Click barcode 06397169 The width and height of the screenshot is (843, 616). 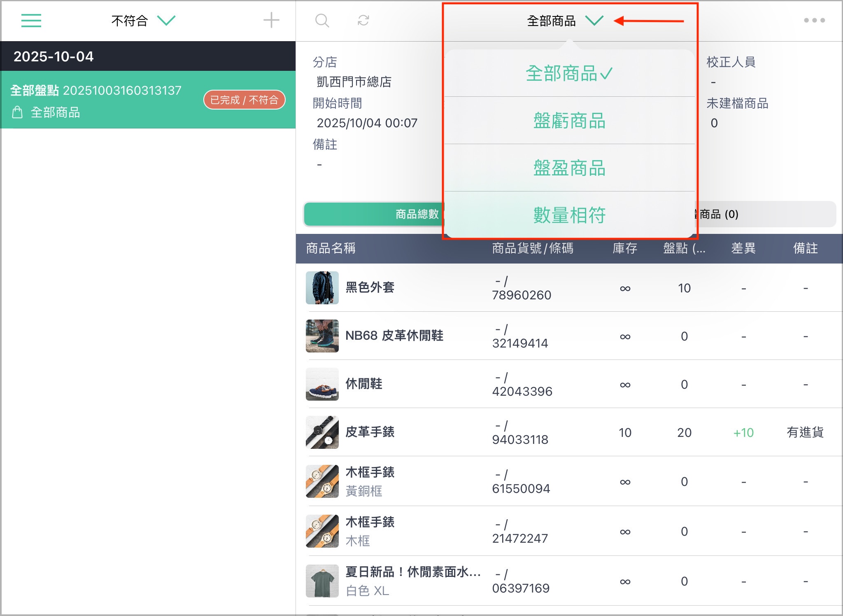(521, 588)
